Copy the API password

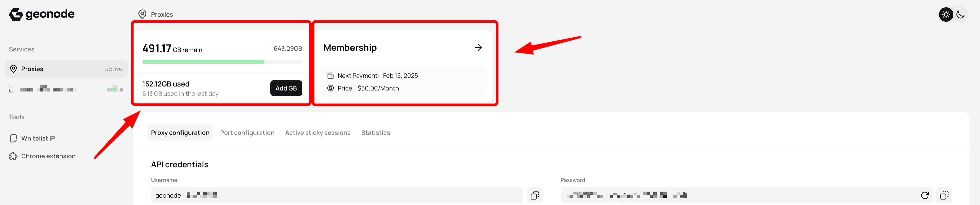click(944, 195)
